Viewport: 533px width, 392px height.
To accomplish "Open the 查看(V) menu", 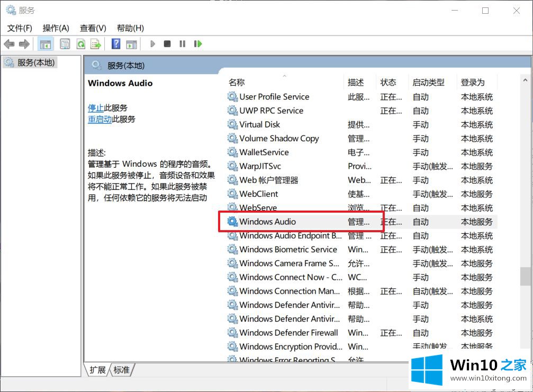I will (x=93, y=28).
